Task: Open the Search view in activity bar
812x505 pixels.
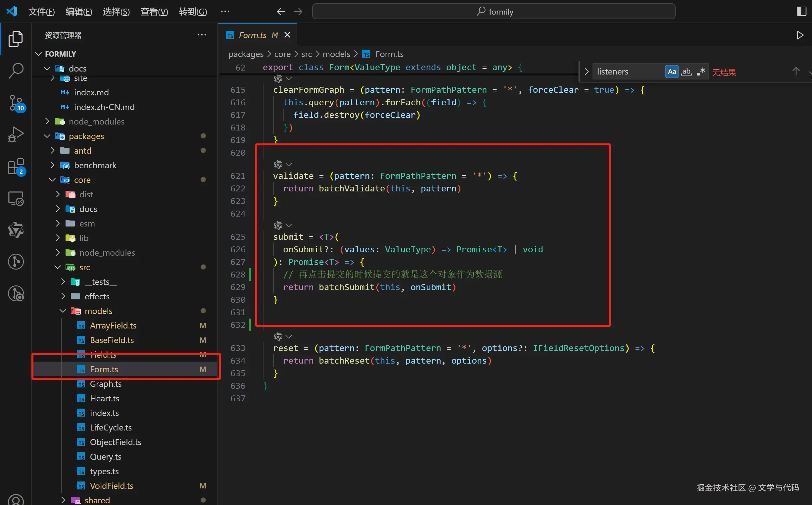Action: tap(16, 71)
